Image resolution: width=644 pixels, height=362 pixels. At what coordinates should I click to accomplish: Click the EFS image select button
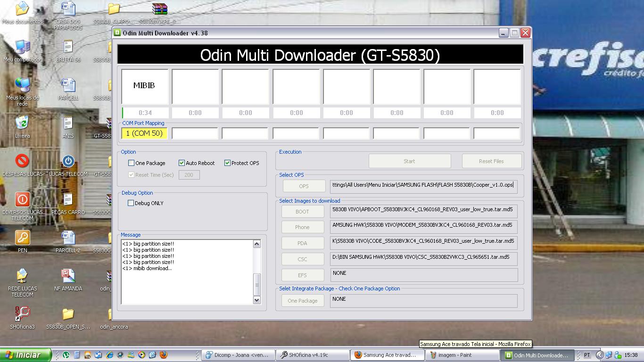(x=302, y=275)
